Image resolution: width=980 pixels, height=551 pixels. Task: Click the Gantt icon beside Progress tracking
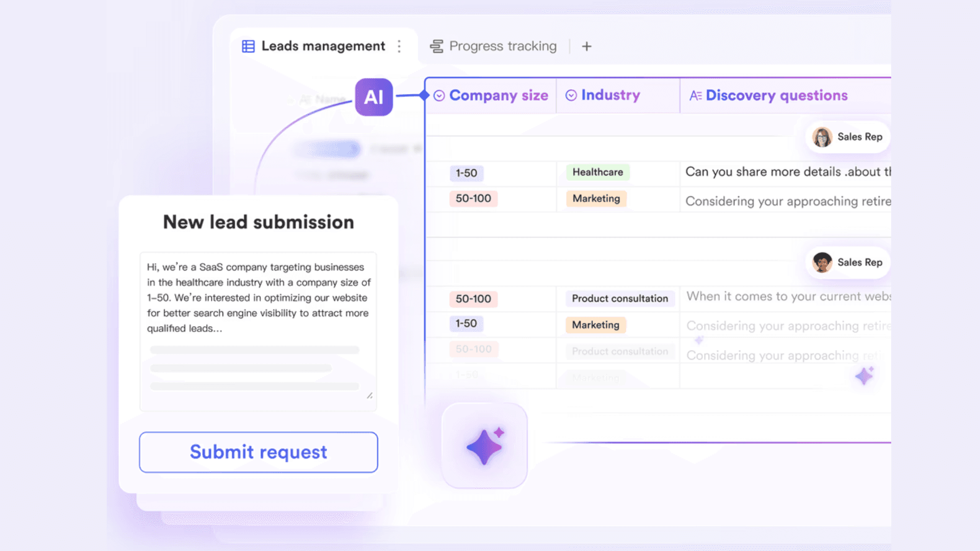click(x=436, y=46)
